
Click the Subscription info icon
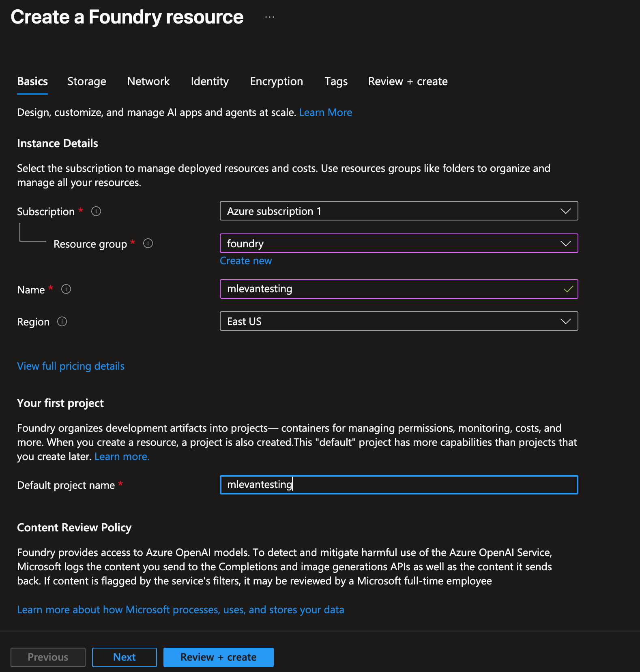(96, 211)
